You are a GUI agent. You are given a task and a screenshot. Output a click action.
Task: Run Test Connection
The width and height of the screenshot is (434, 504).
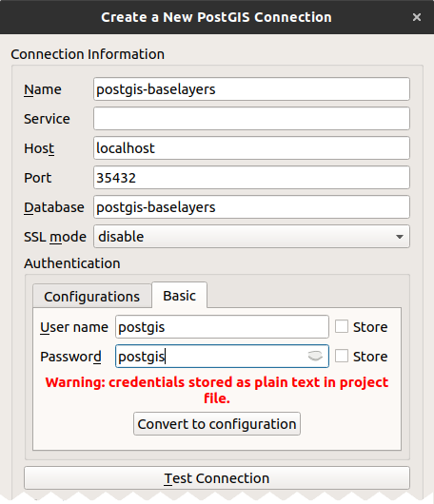click(x=217, y=478)
